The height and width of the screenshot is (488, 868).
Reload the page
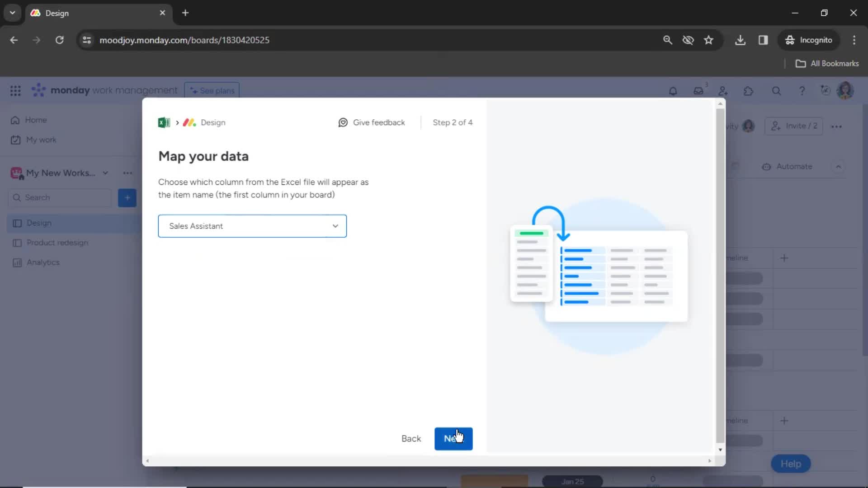click(x=59, y=40)
